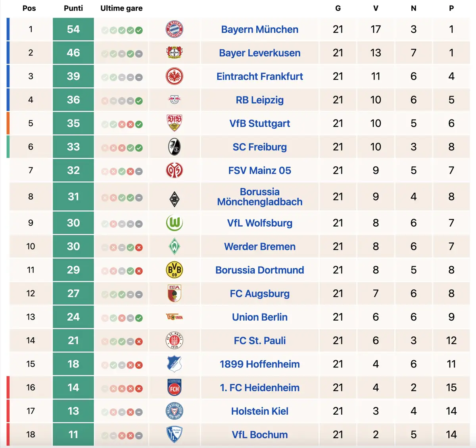Open the RB Leipzig club logo
The image size is (476, 448).
(x=175, y=100)
